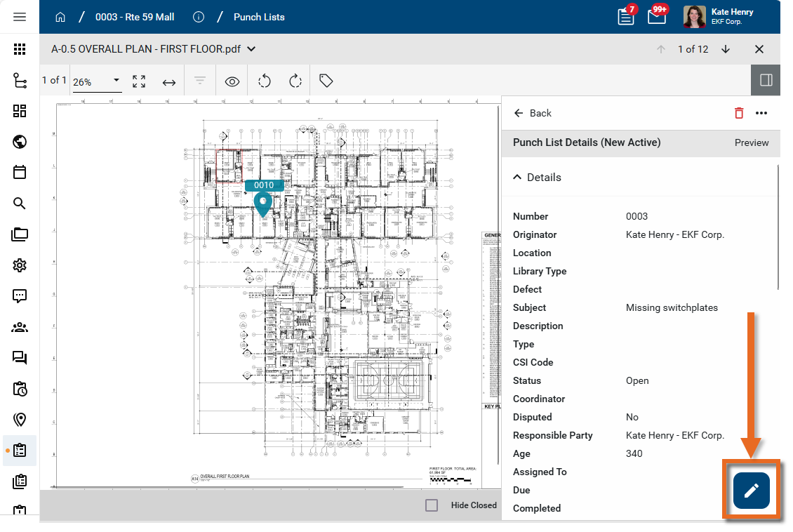
Task: Click fit to width arrows icon
Action: [x=169, y=82]
